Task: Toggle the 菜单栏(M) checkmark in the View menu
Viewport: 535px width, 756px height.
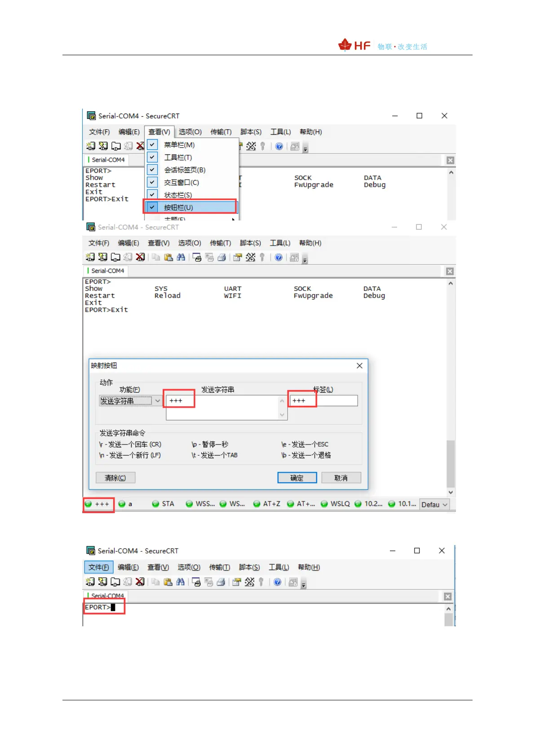Action: tap(152, 145)
